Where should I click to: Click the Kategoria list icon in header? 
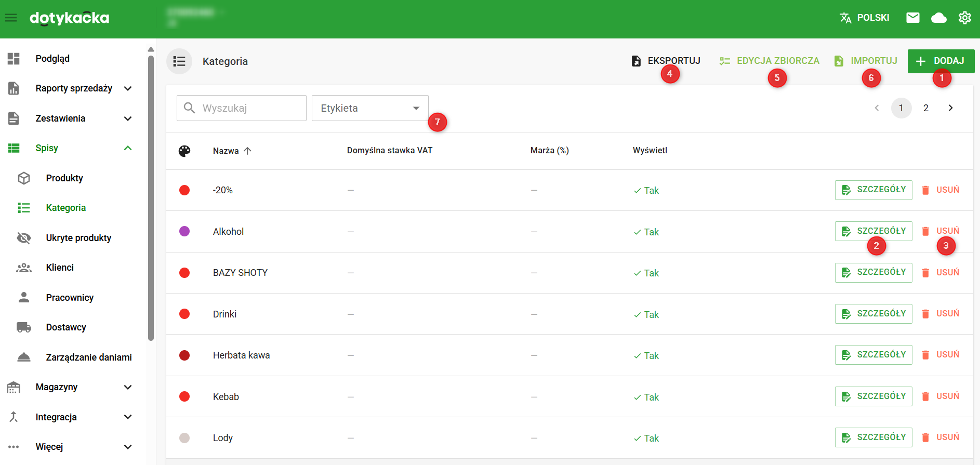(179, 61)
